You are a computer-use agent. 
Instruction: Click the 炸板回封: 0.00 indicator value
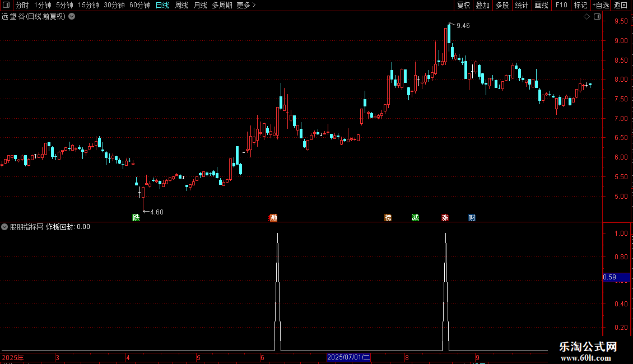coord(68,227)
